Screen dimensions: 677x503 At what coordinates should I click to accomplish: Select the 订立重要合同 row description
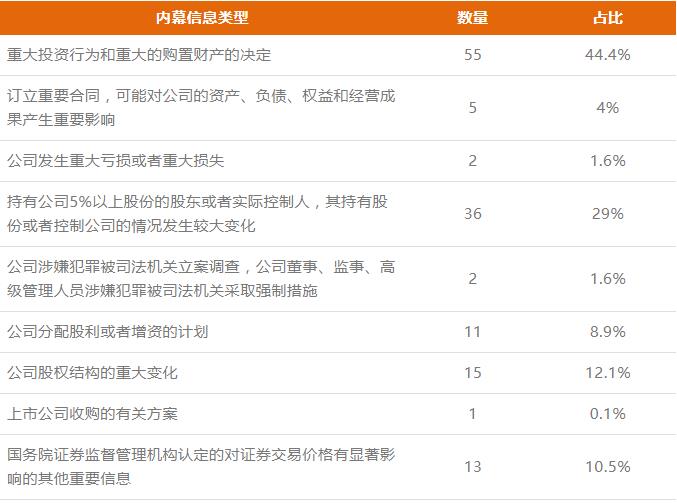click(200, 107)
